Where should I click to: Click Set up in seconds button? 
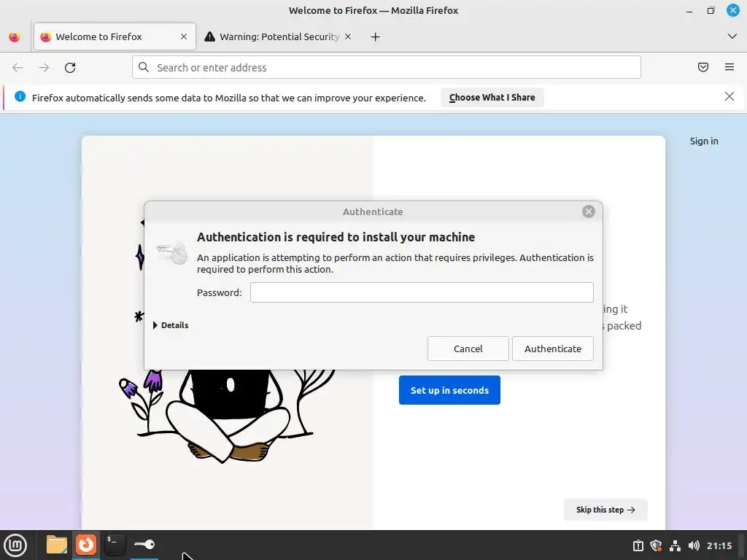click(x=449, y=390)
